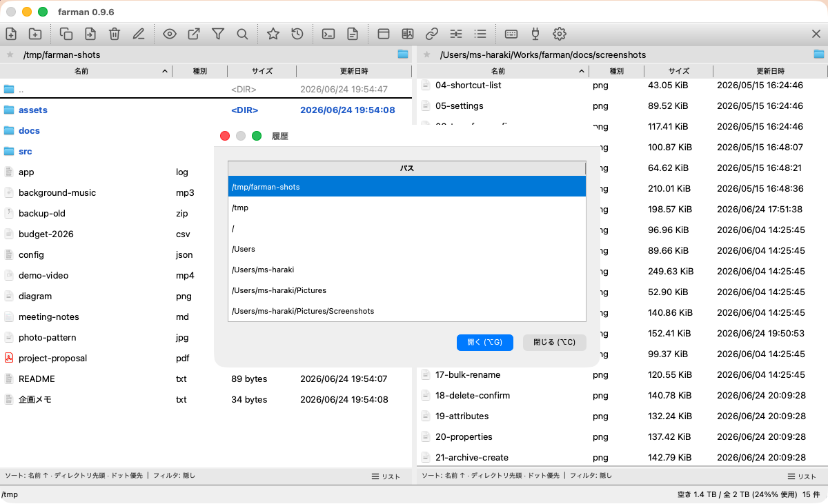Click the plug-in connector icon
828x504 pixels.
pyautogui.click(x=535, y=33)
